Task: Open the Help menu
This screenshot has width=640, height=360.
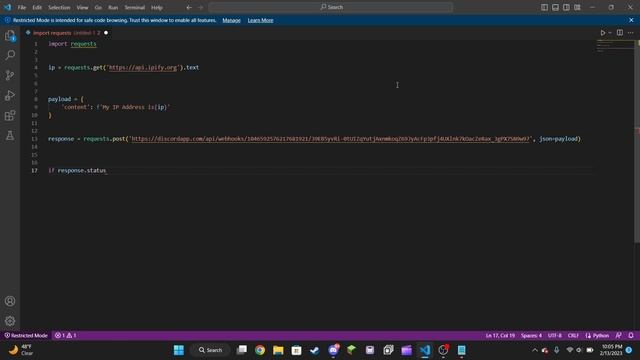Action: click(157, 7)
